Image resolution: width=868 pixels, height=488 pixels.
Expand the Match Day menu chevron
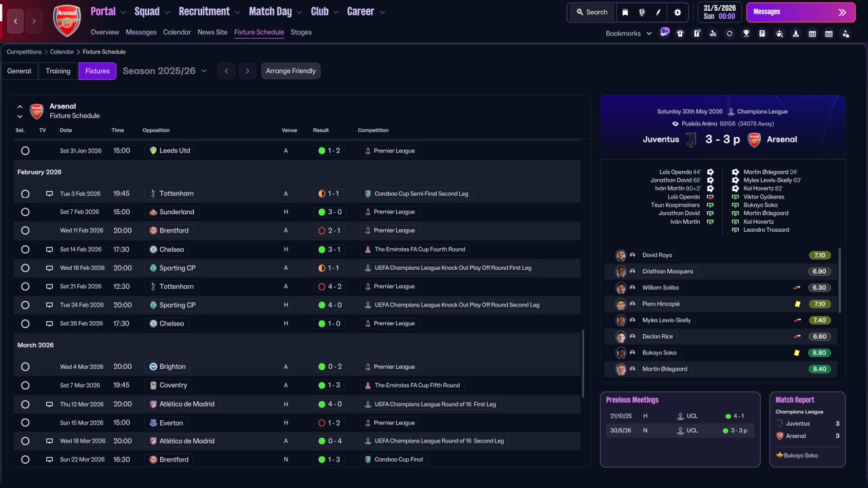pos(299,12)
